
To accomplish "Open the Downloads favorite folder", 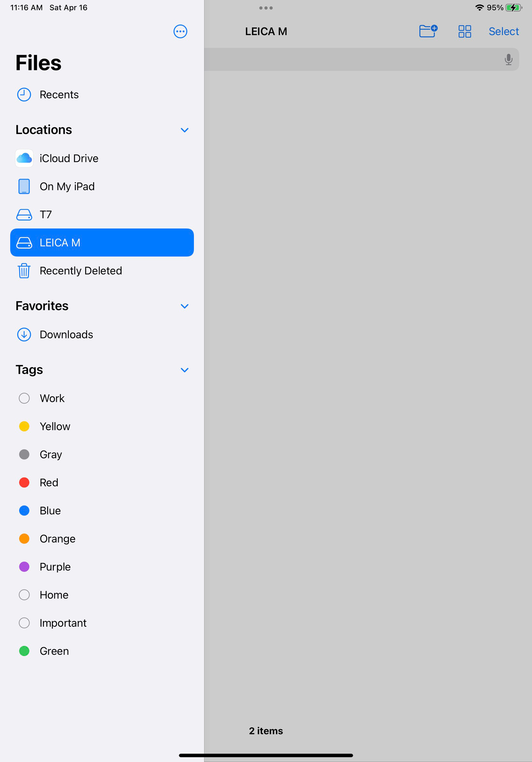I will pyautogui.click(x=24, y=335).
